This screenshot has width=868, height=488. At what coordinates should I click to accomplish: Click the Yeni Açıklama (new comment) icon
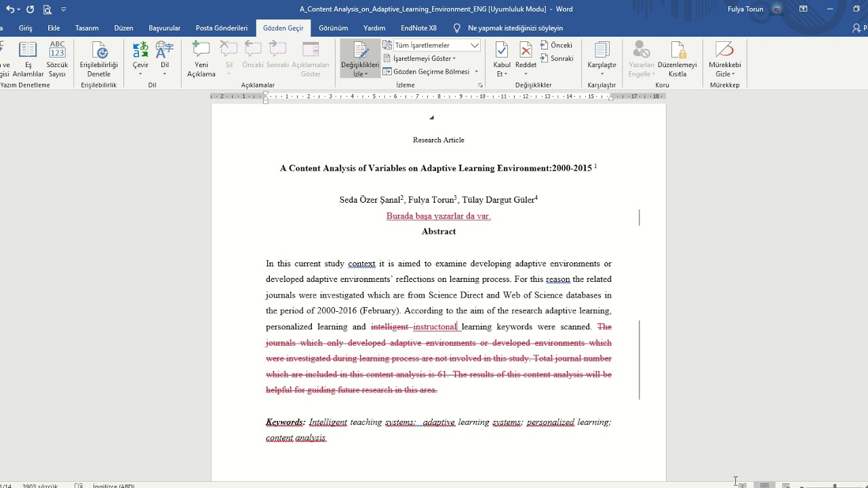tap(201, 50)
